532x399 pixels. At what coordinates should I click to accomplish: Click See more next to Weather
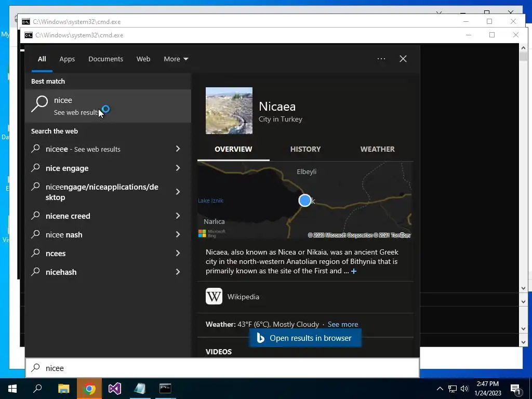tap(343, 324)
